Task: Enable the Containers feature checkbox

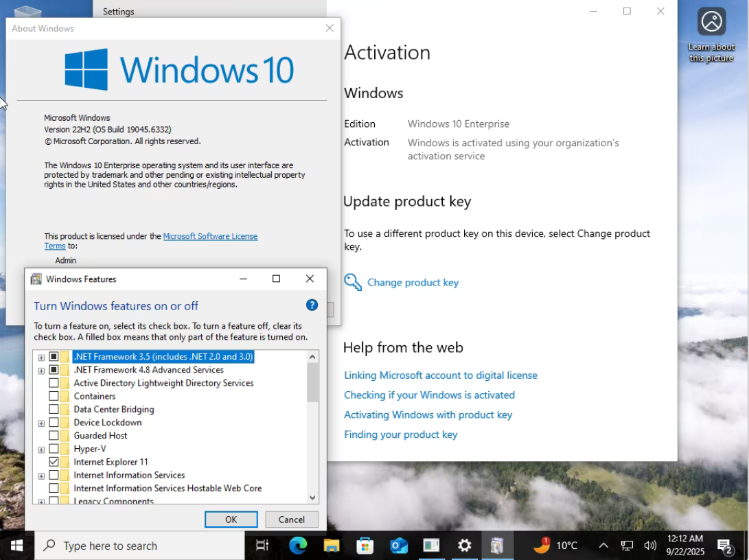Action: pyautogui.click(x=54, y=396)
